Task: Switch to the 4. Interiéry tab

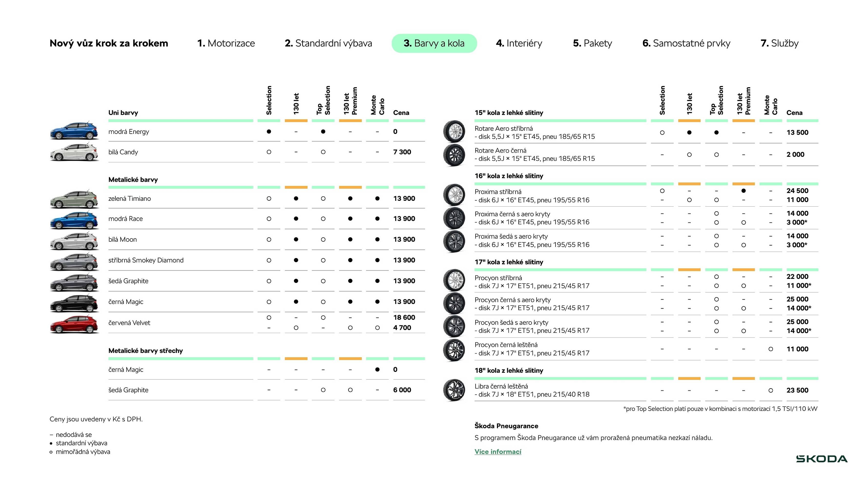Action: [x=519, y=43]
